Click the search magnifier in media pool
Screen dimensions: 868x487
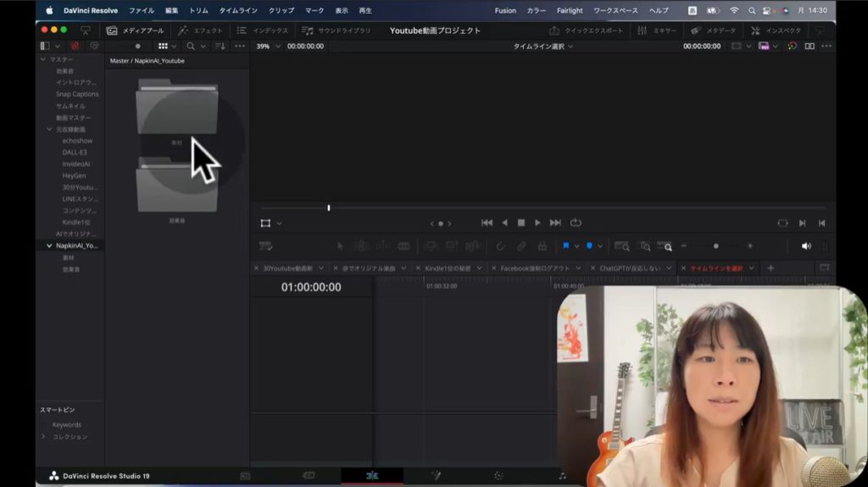(191, 46)
